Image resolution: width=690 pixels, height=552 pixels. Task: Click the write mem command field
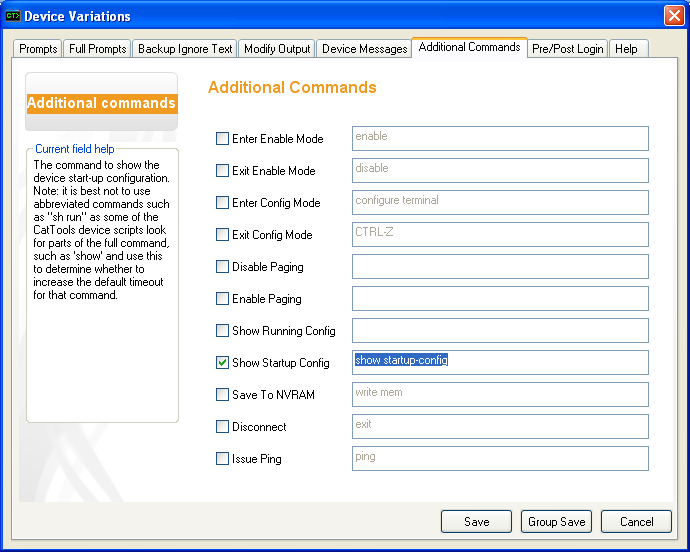click(500, 395)
